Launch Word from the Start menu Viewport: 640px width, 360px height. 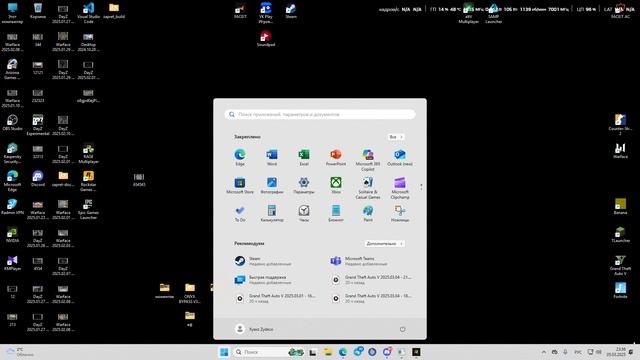pyautogui.click(x=272, y=157)
